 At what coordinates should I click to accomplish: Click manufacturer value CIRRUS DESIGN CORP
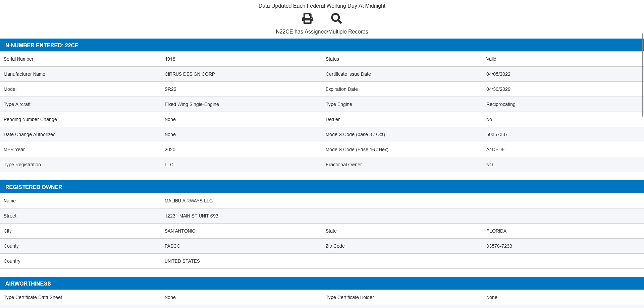[x=190, y=74]
